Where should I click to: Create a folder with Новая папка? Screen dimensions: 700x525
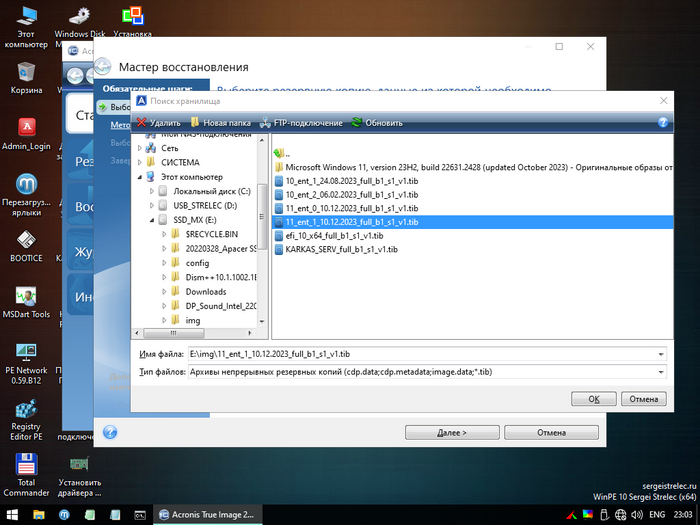[x=221, y=123]
